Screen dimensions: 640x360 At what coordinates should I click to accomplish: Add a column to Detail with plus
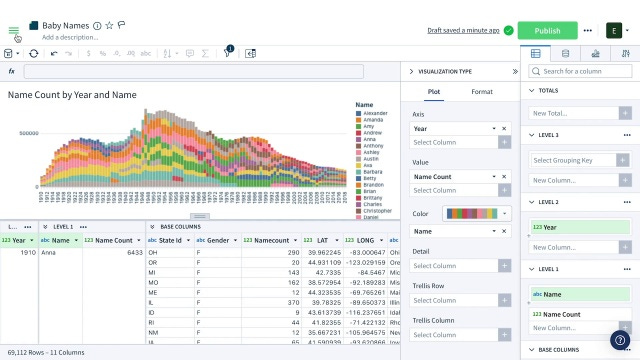(x=504, y=266)
